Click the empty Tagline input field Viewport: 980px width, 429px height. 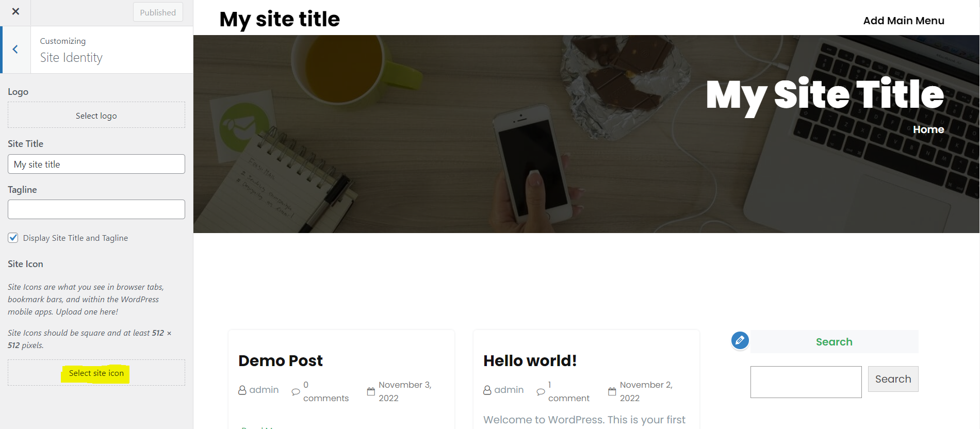(x=96, y=209)
